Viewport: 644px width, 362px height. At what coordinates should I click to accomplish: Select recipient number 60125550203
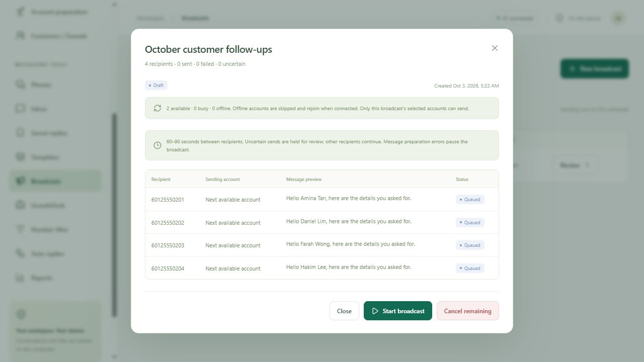click(x=168, y=245)
